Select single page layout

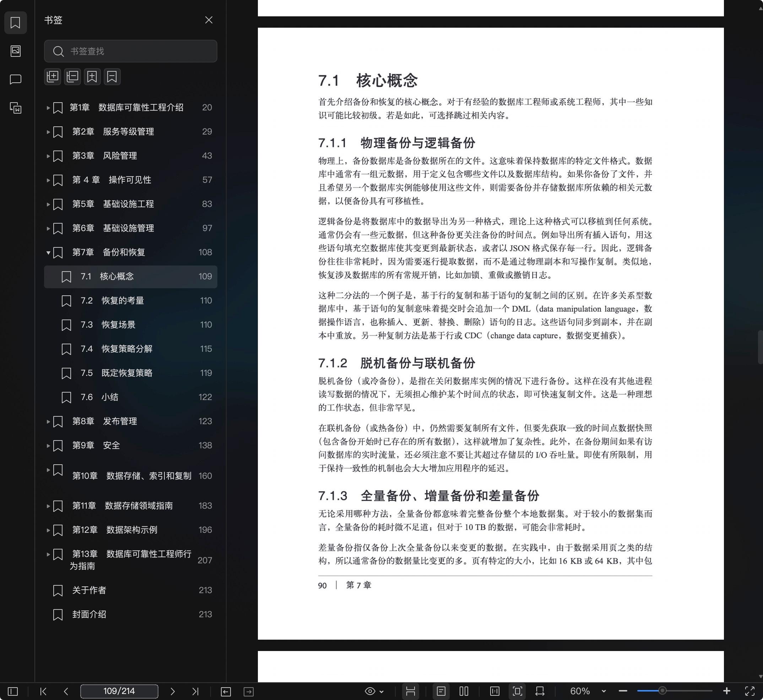pyautogui.click(x=441, y=691)
